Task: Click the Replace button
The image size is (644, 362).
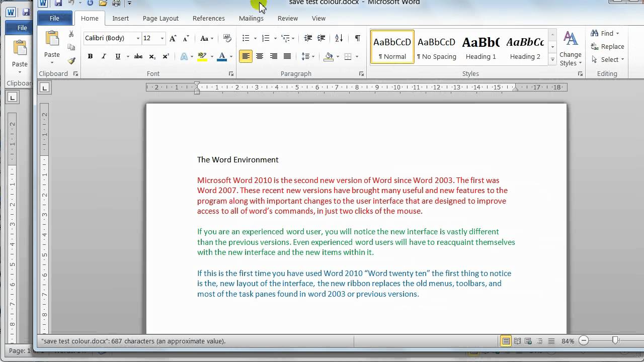Action: pyautogui.click(x=607, y=46)
